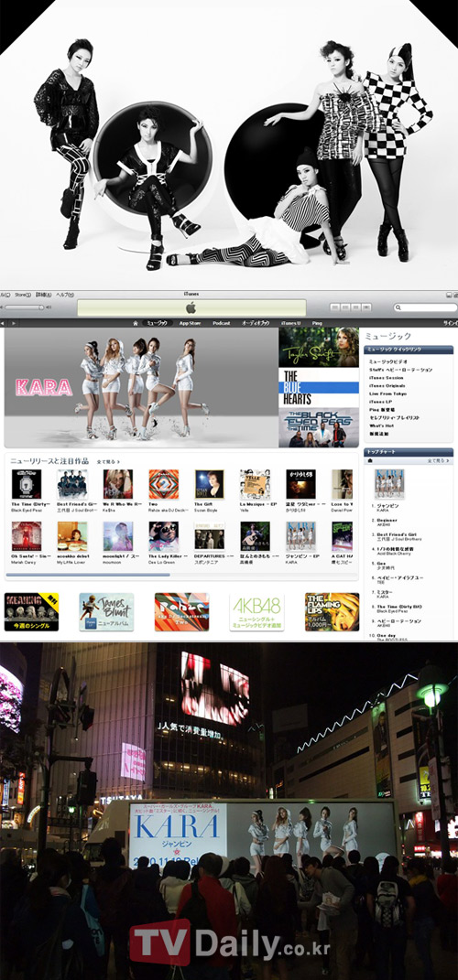Open The Blue Hearts banner tile
Viewport: 458px width, 980px height.
pyautogui.click(x=319, y=387)
